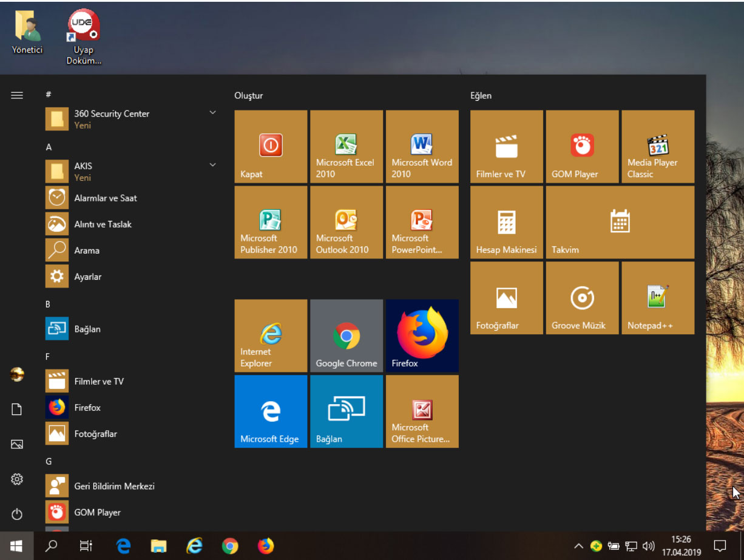Open Documents icon in Start rail
Image resolution: width=744 pixels, height=560 pixels.
(x=17, y=410)
